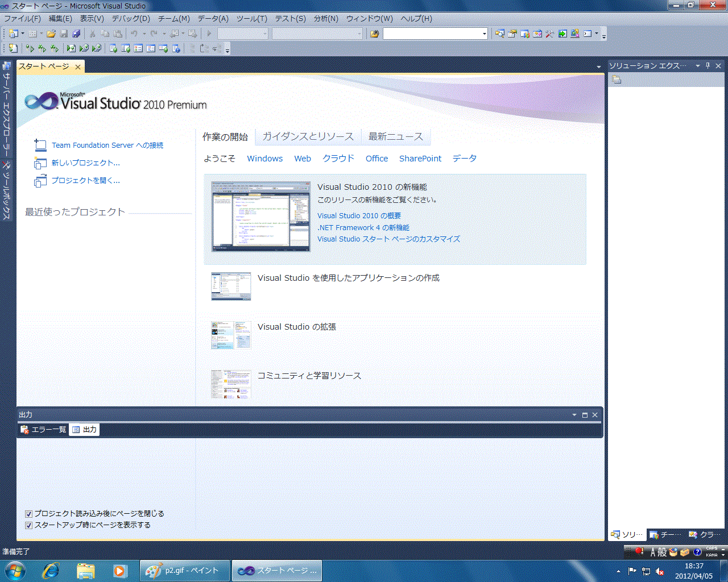Open the ツール(T) menu
The image size is (728, 582).
pyautogui.click(x=252, y=19)
